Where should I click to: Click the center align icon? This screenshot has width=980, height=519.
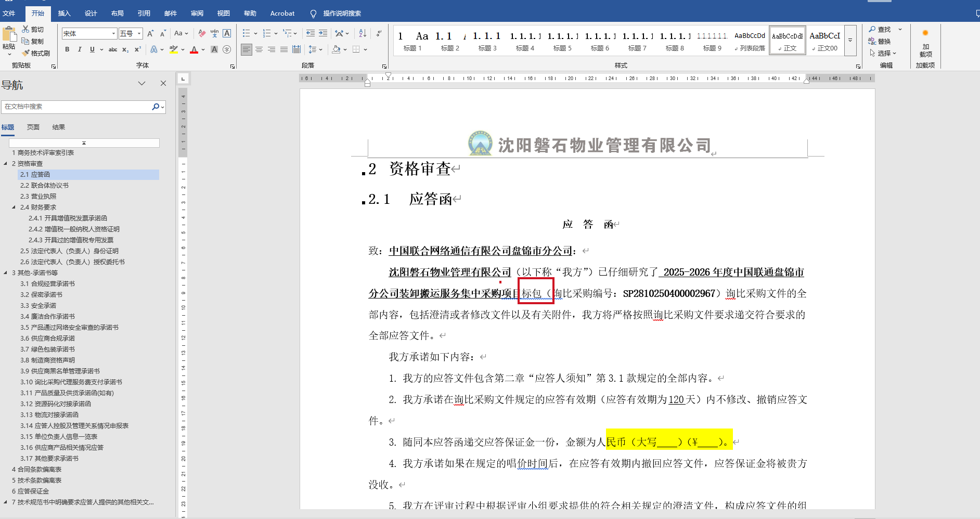point(259,49)
